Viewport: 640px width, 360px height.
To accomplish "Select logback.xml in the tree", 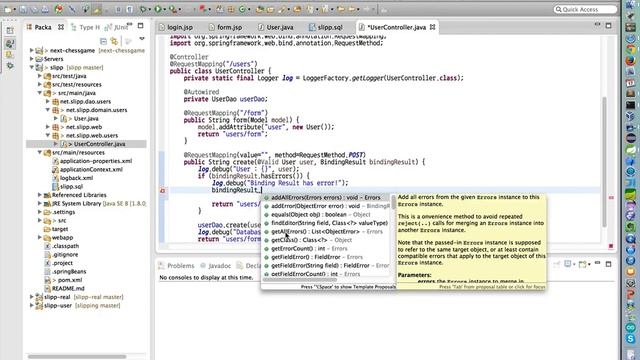I will [x=76, y=178].
